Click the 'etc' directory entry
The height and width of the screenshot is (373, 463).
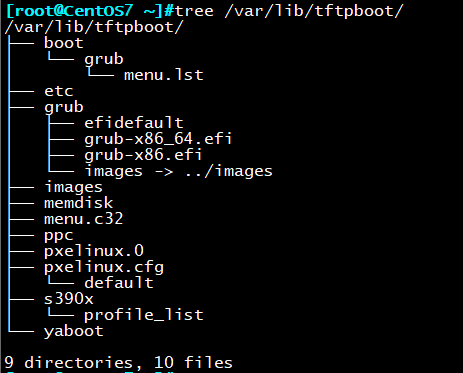(x=59, y=91)
